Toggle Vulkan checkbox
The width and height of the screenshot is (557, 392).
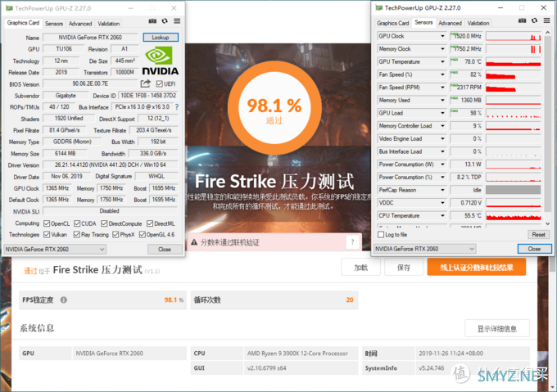click(x=47, y=235)
